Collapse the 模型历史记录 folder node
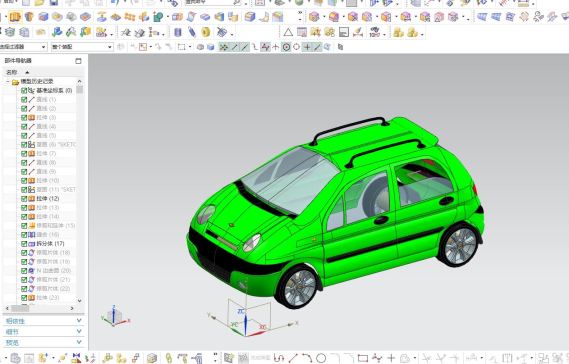Viewport: 569px width, 364px height. pos(8,82)
